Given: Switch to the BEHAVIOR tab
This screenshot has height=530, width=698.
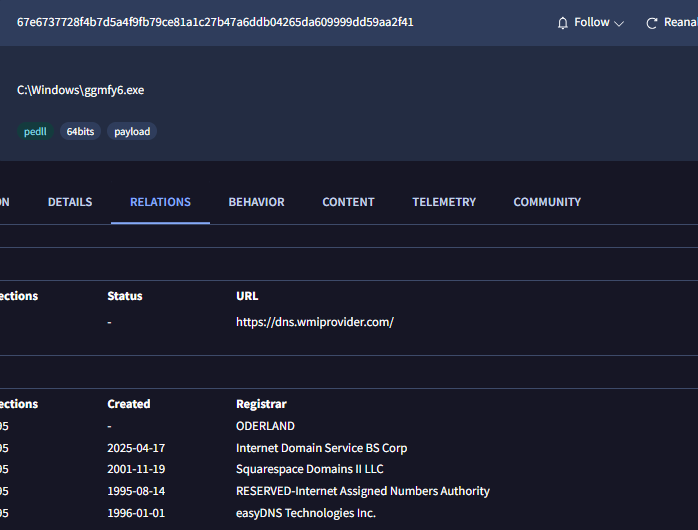Looking at the screenshot, I should (x=256, y=202).
